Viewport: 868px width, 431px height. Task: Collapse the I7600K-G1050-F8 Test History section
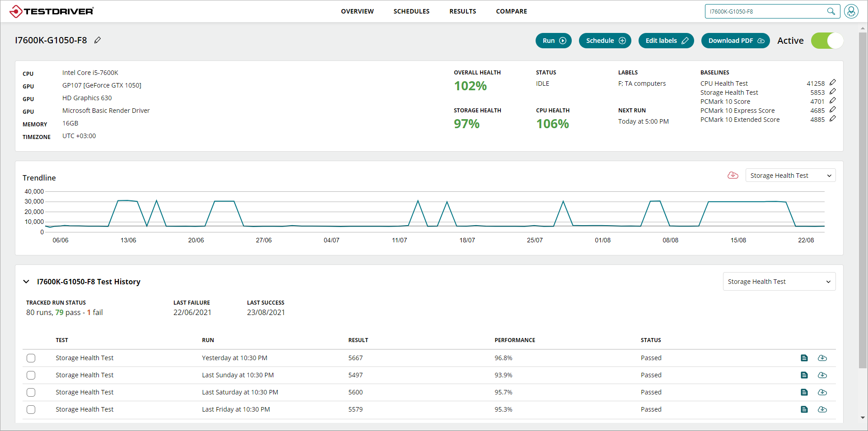pyautogui.click(x=26, y=282)
